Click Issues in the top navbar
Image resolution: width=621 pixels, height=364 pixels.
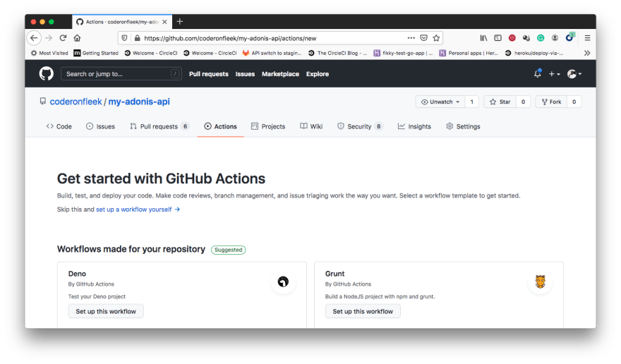[x=245, y=74]
